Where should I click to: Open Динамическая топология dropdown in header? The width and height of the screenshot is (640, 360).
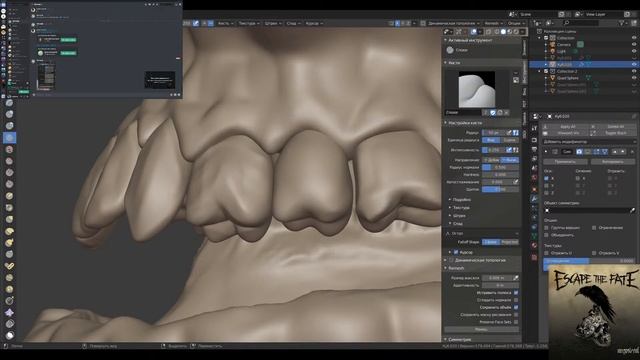click(454, 23)
